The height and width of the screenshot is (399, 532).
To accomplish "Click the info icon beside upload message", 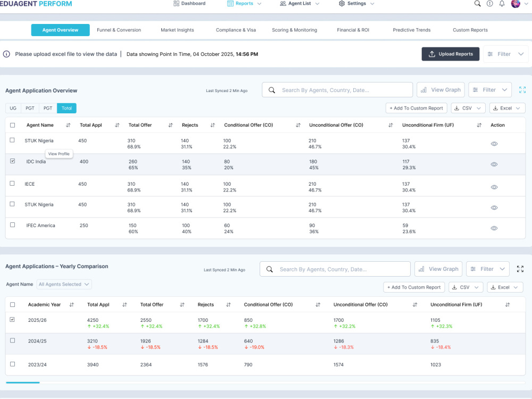I will click(6, 54).
